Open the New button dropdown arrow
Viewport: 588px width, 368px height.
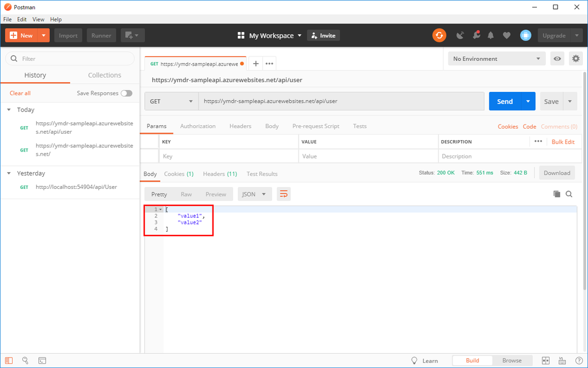pyautogui.click(x=44, y=36)
